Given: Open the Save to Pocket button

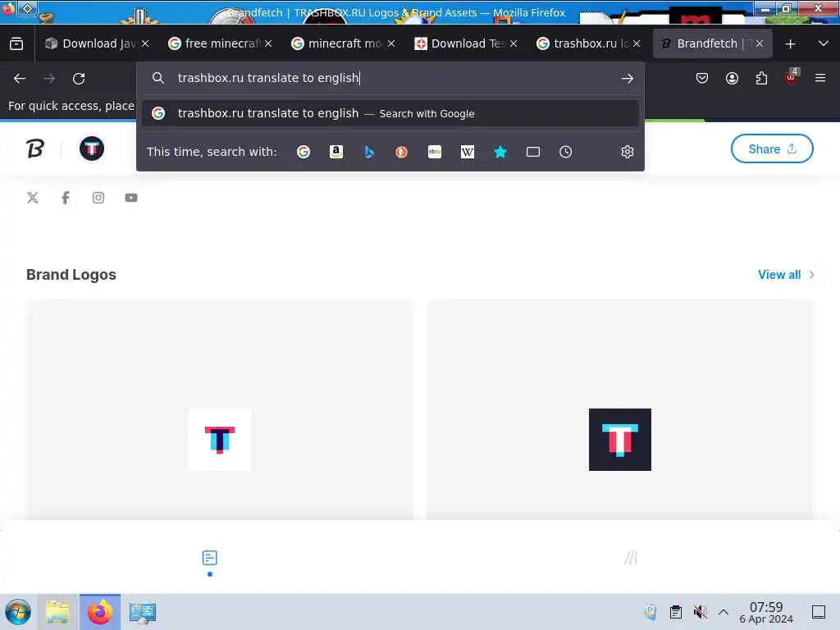Looking at the screenshot, I should click(702, 78).
